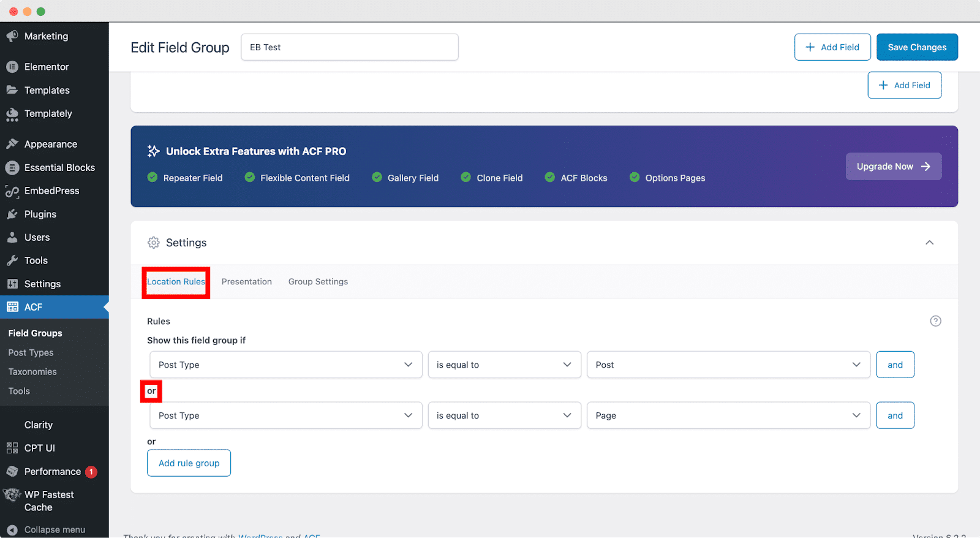
Task: Open Taxonomies submenu item
Action: [x=32, y=372]
